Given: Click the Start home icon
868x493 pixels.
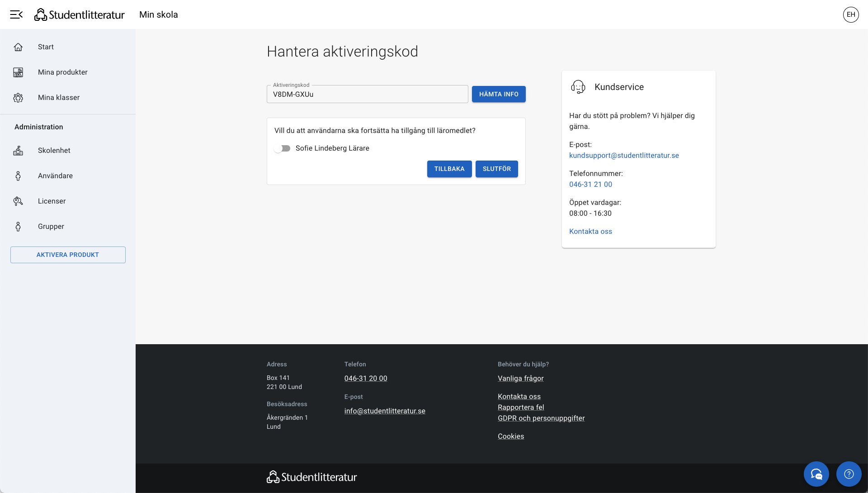Looking at the screenshot, I should 18,47.
